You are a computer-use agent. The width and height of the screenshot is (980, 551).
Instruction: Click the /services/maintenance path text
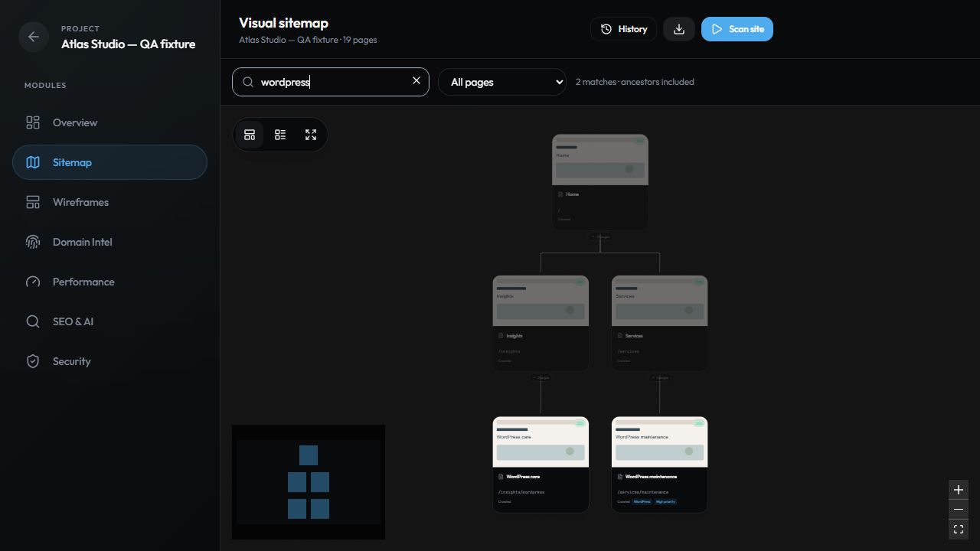click(643, 492)
